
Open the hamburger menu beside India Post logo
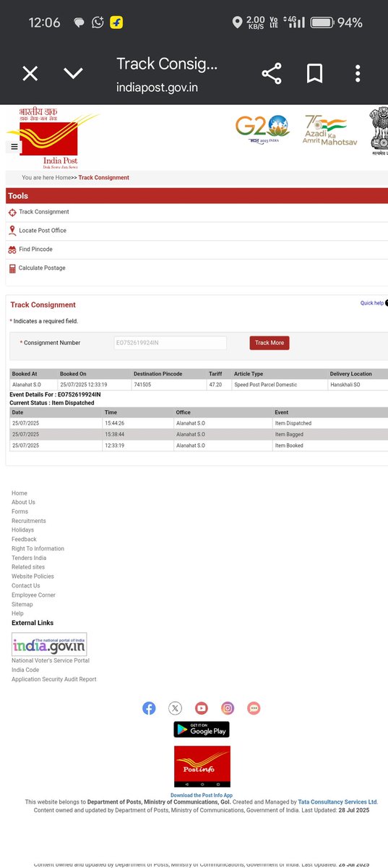(14, 146)
